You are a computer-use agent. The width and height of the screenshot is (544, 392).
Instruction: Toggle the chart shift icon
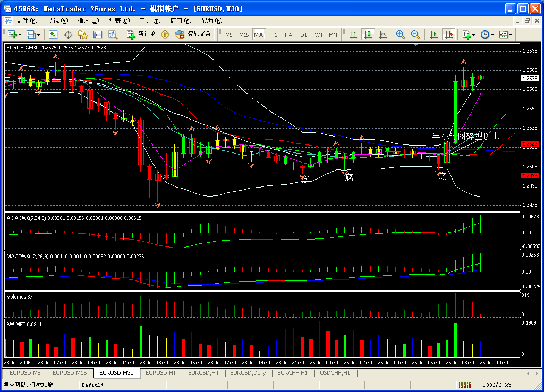click(449, 35)
